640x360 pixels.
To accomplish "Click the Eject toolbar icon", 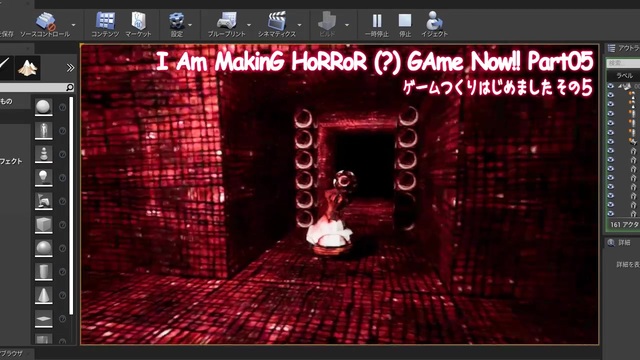I will pos(434,24).
